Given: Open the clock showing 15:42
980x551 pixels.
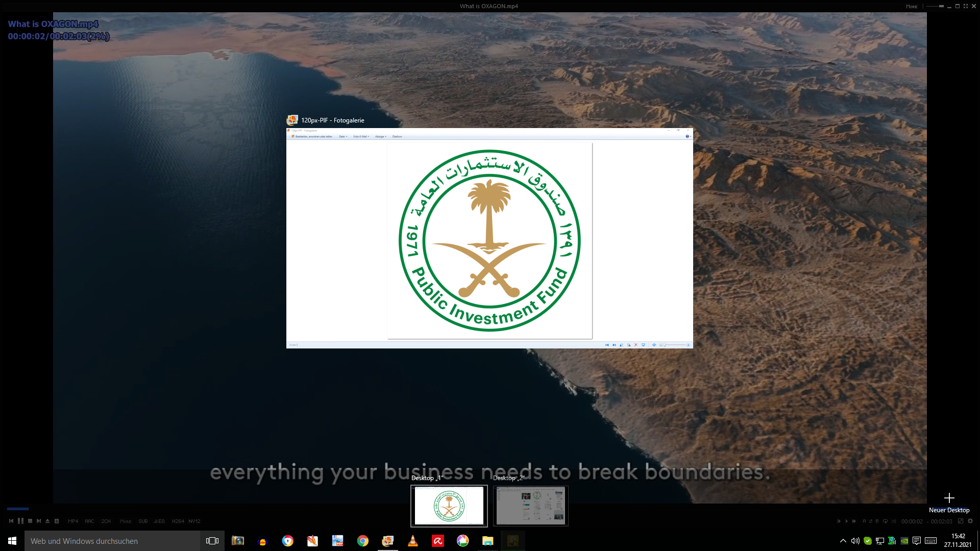Looking at the screenshot, I should point(958,540).
